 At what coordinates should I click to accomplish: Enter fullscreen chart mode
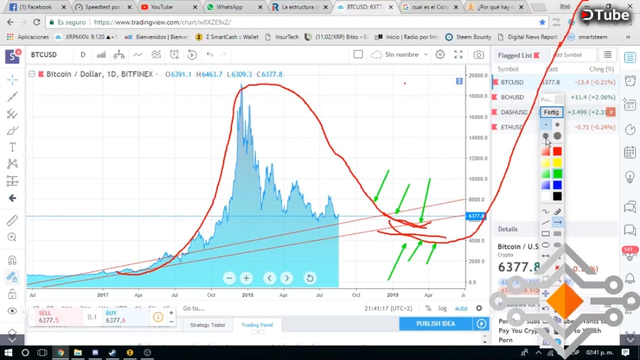[458, 55]
